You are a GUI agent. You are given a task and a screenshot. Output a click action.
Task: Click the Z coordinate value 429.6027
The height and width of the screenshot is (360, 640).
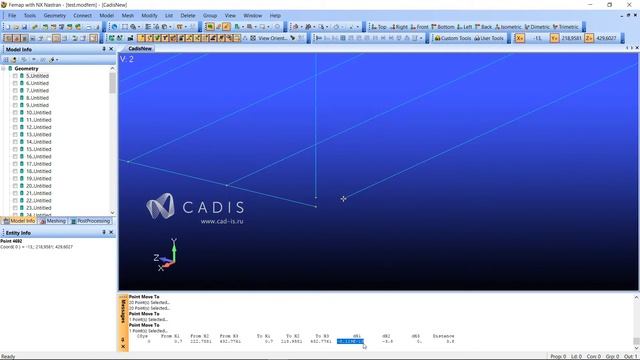click(606, 38)
